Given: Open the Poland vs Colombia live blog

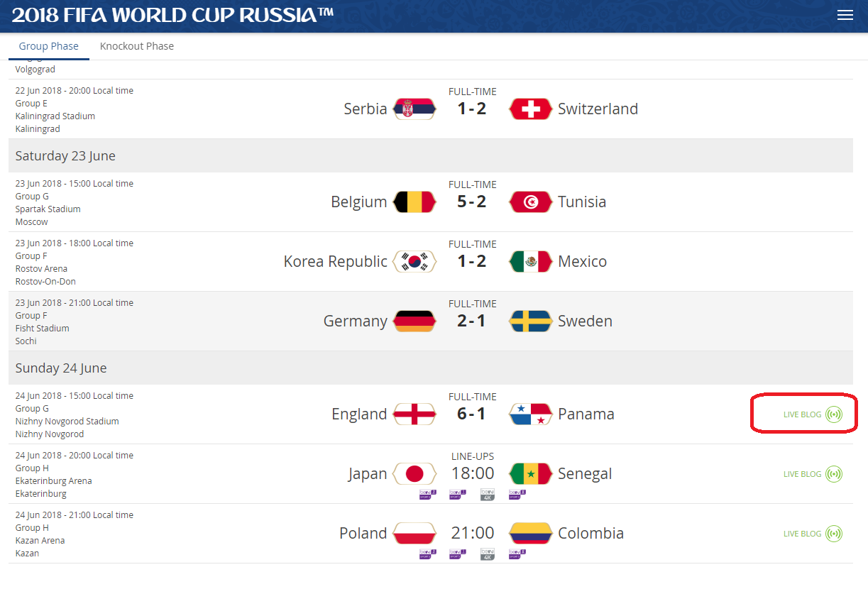Looking at the screenshot, I should 812,534.
